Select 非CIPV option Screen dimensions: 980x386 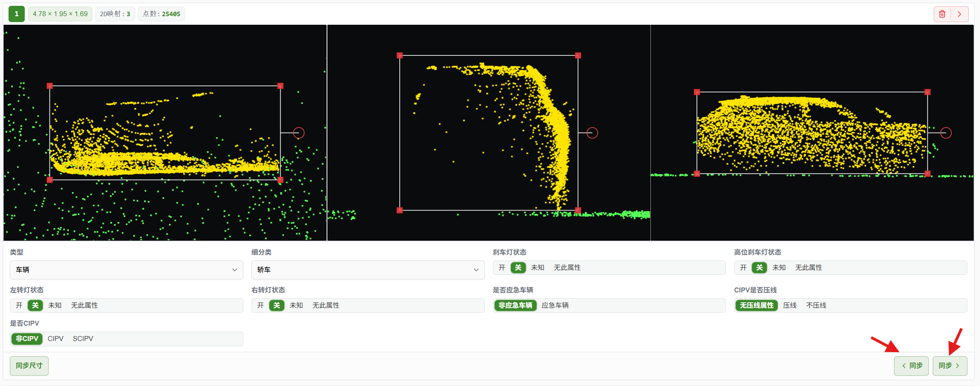pyautogui.click(x=27, y=339)
